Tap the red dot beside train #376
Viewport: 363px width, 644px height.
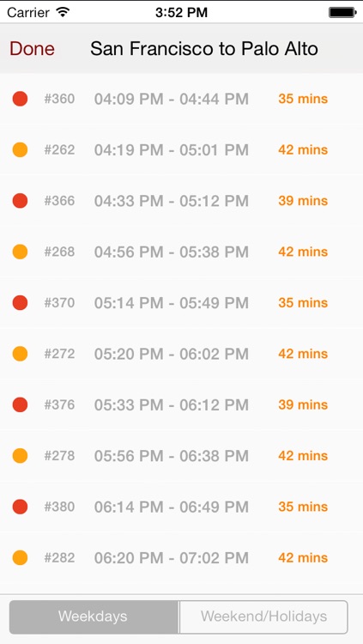click(x=20, y=404)
